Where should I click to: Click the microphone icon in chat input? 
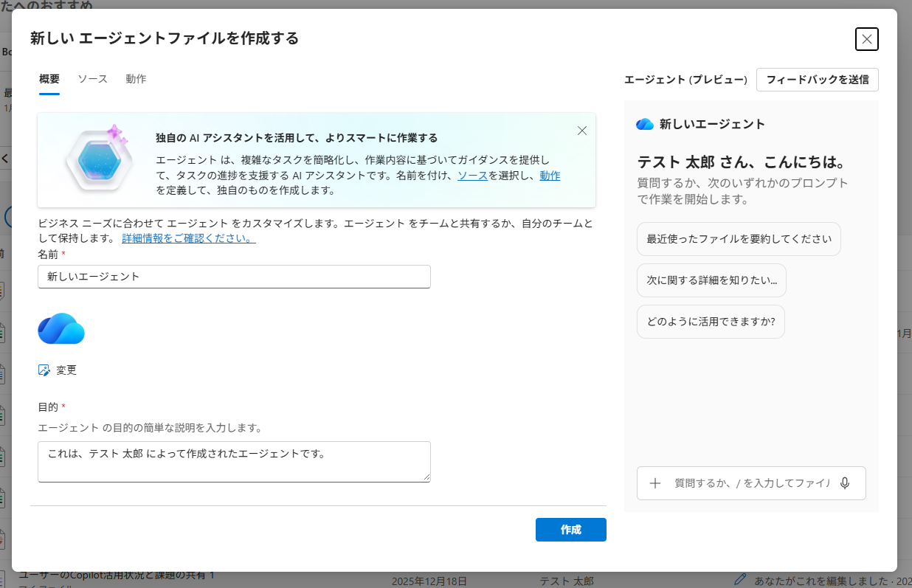pyautogui.click(x=845, y=483)
